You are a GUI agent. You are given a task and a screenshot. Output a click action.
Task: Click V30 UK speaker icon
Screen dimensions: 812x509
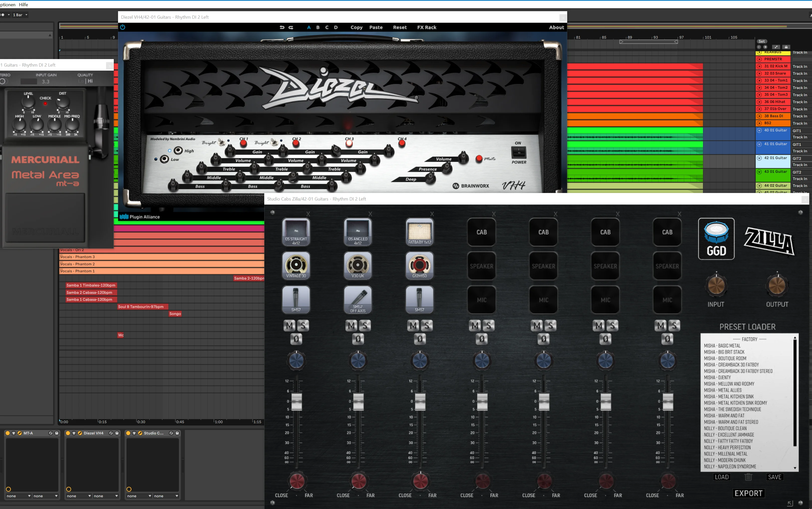358,266
